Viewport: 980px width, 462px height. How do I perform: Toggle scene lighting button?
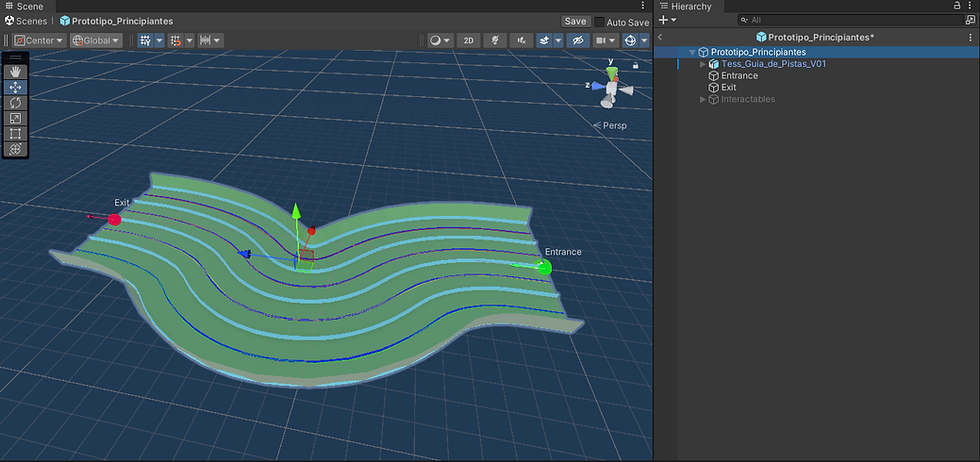coord(495,41)
